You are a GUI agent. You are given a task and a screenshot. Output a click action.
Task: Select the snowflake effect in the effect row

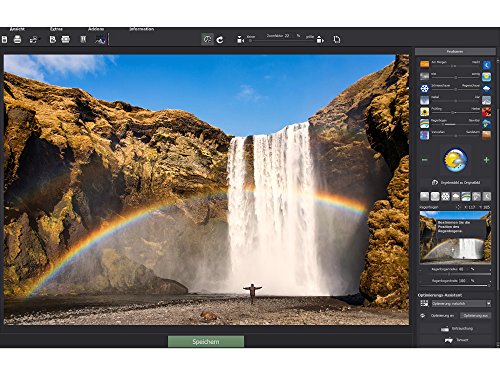pos(445,196)
